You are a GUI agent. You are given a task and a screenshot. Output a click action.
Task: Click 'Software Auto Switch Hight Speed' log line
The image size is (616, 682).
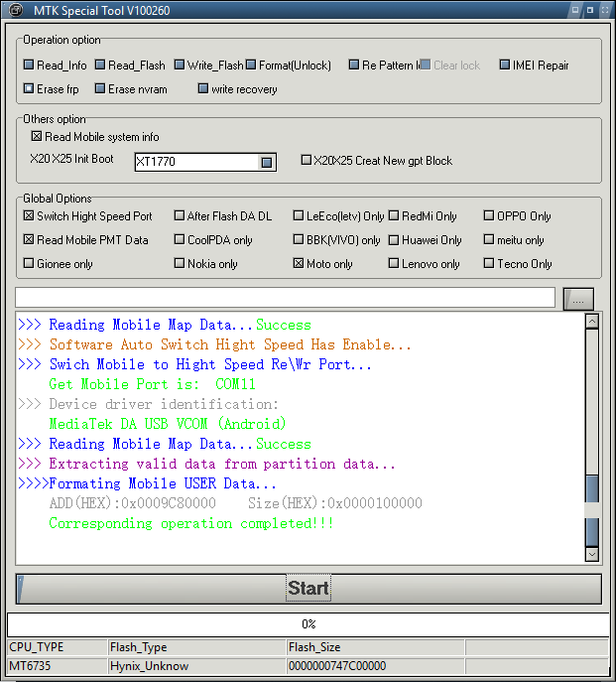pyautogui.click(x=214, y=344)
